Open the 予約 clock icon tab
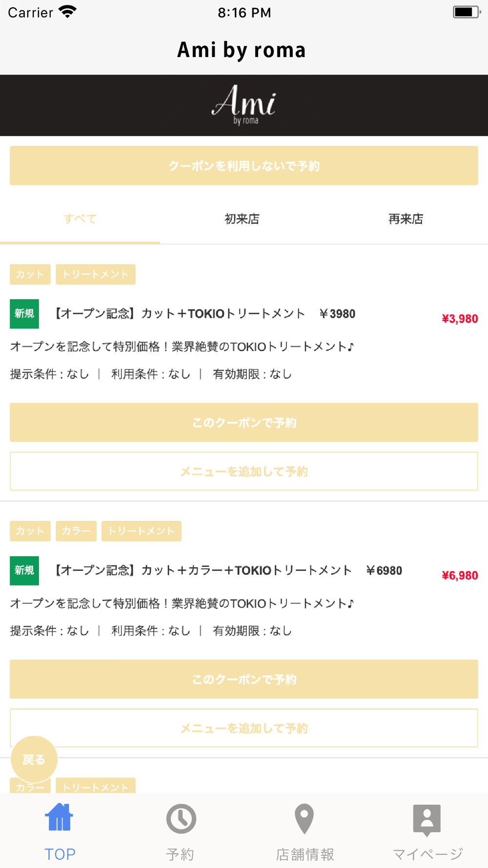The height and width of the screenshot is (868, 488). (181, 819)
